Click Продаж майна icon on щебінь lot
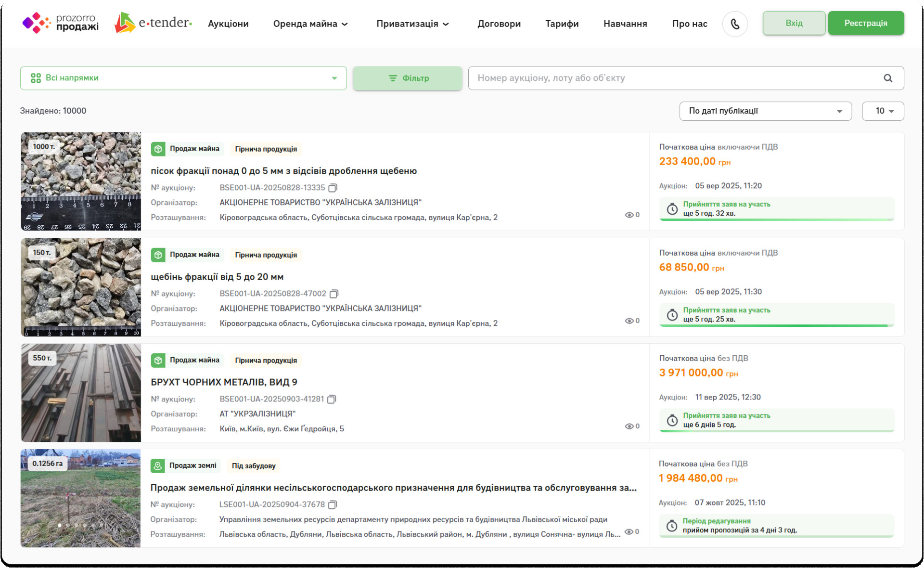924x568 pixels. 158,255
